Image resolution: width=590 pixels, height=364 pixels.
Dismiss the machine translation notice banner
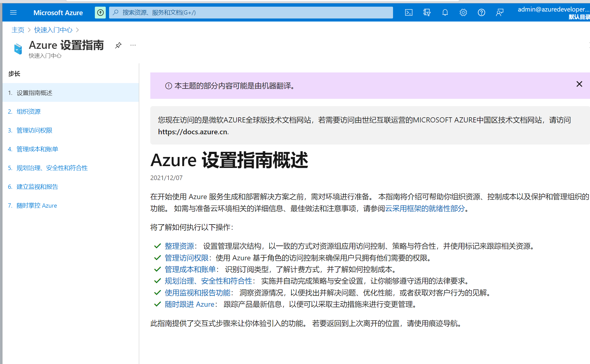point(579,84)
